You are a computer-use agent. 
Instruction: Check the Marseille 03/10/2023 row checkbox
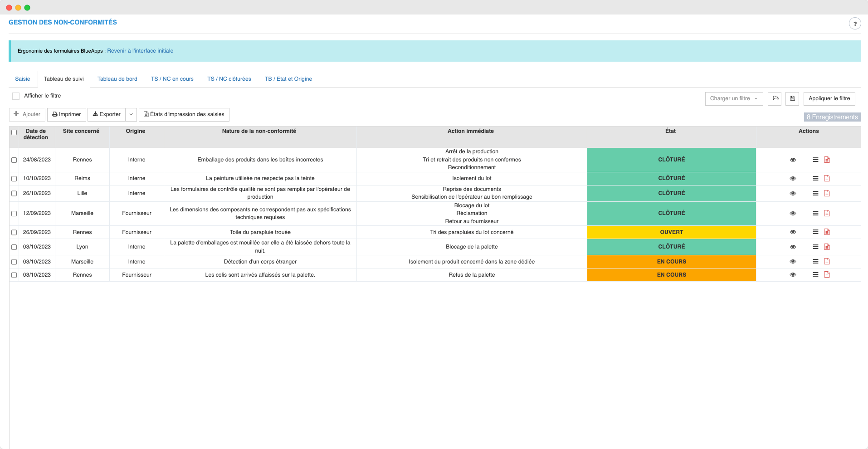pos(14,262)
